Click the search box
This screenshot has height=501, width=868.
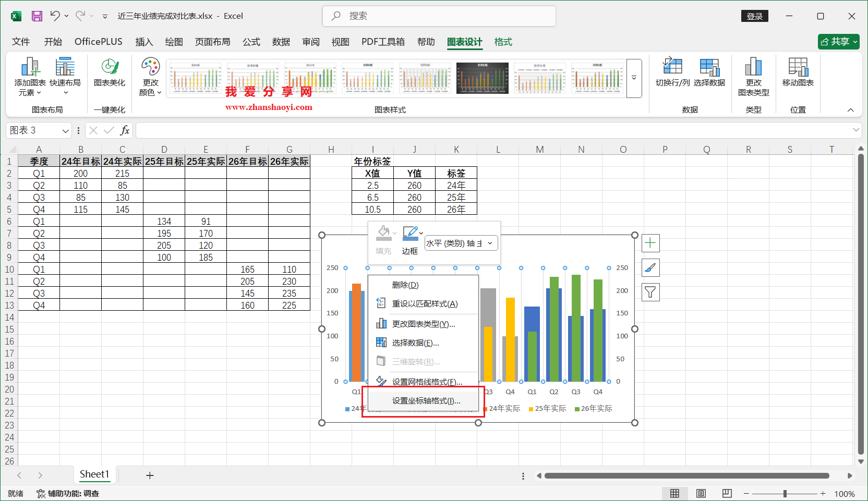click(439, 16)
